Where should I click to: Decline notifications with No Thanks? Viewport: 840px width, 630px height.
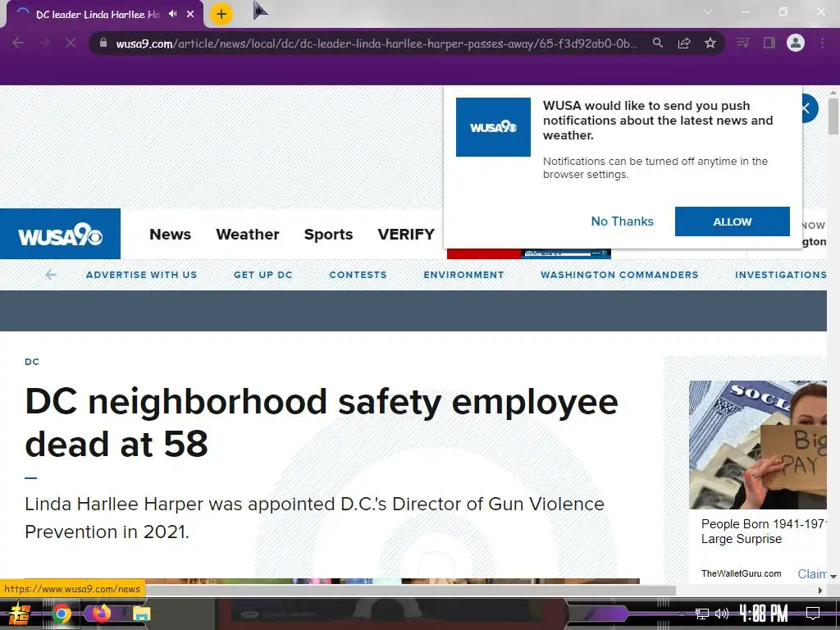click(x=622, y=221)
